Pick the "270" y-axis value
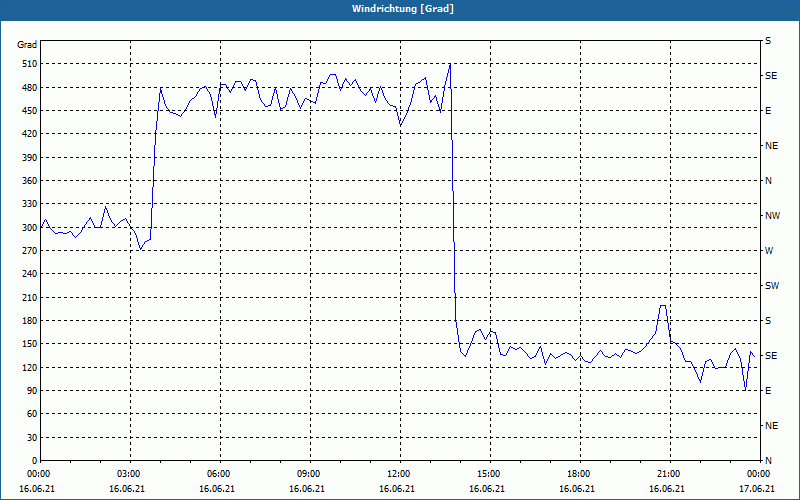 (30, 251)
